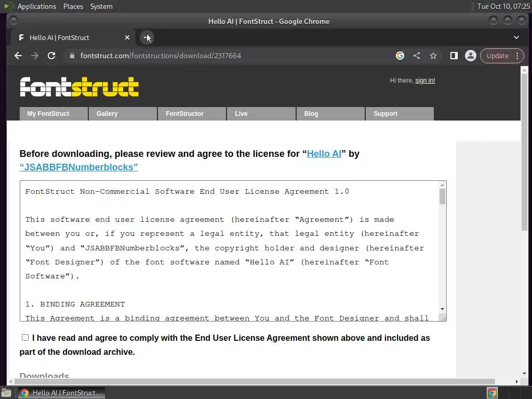Screen dimensions: 532x399
Task: Close the Hello AI FontStruct tab
Action: point(127,37)
